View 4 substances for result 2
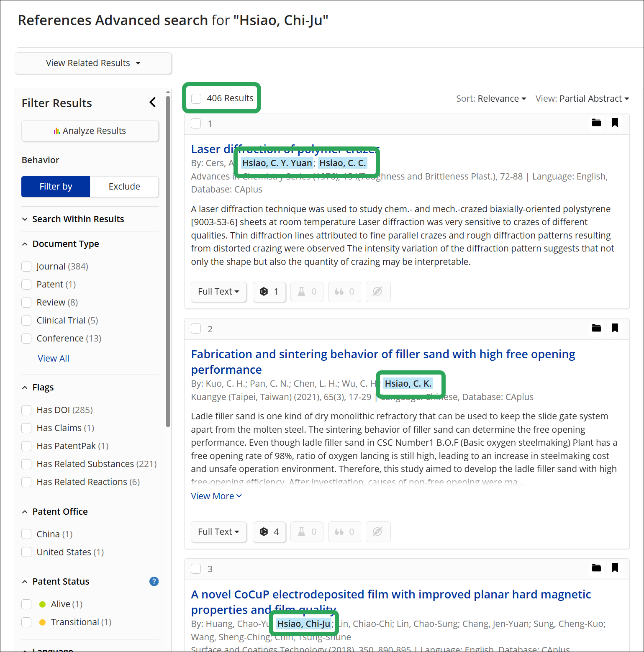This screenshot has height=652, width=644. (269, 532)
